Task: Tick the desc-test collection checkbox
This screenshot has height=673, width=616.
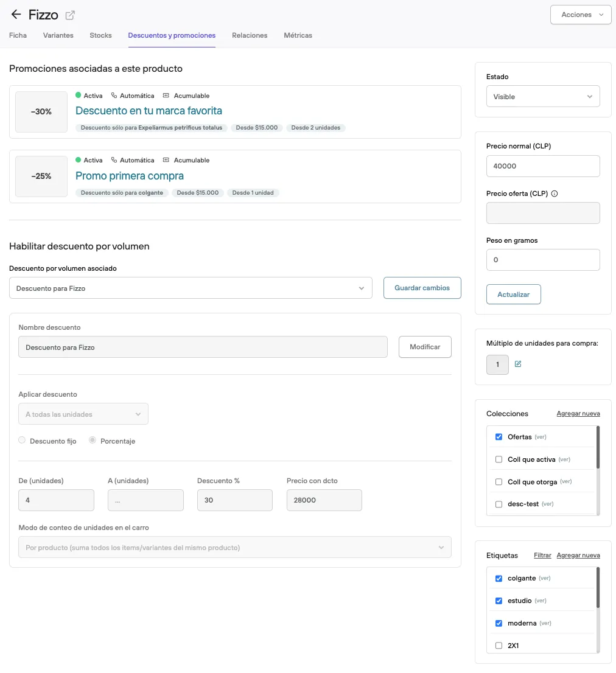Action: 499,504
